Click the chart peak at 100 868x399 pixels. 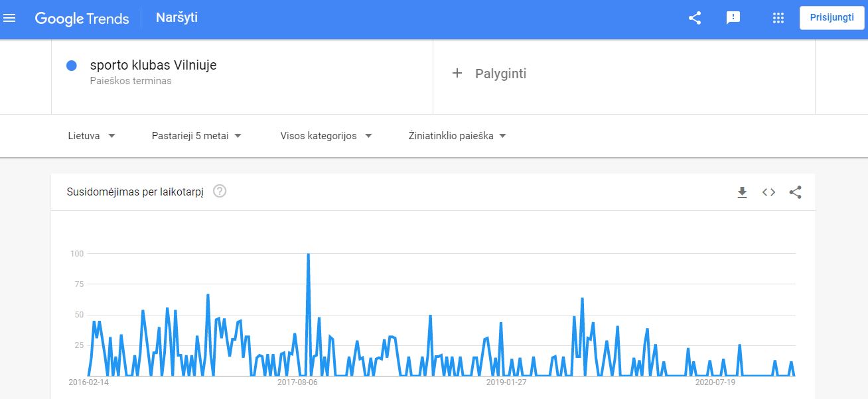coord(308,255)
